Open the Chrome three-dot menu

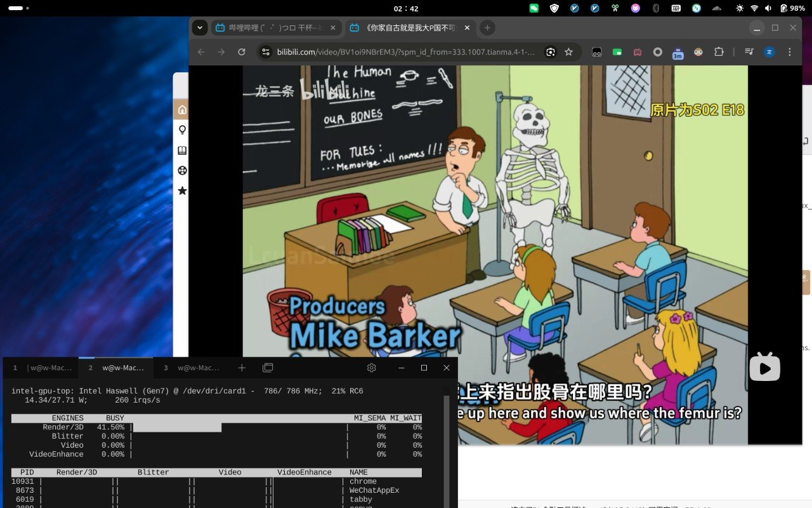790,52
